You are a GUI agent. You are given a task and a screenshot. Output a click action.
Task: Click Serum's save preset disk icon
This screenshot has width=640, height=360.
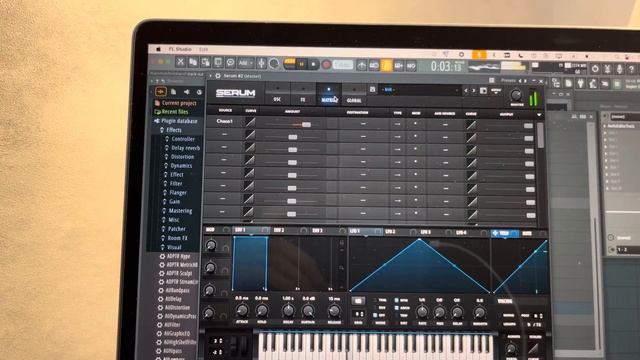click(x=373, y=89)
